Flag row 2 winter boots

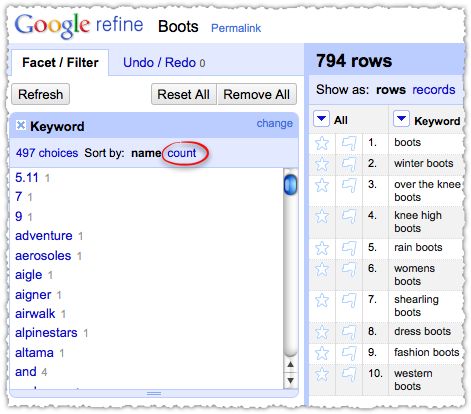[x=349, y=165]
